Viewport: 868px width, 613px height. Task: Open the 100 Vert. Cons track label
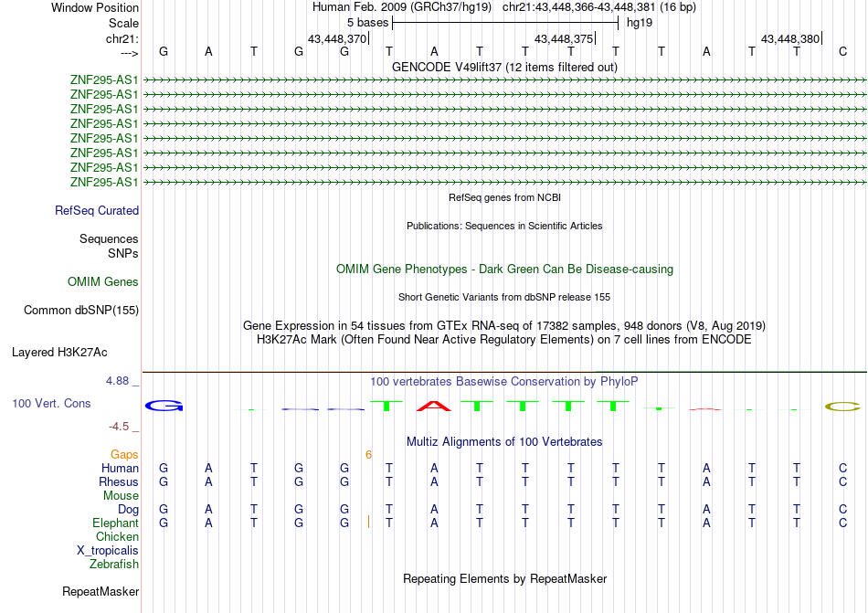point(51,403)
